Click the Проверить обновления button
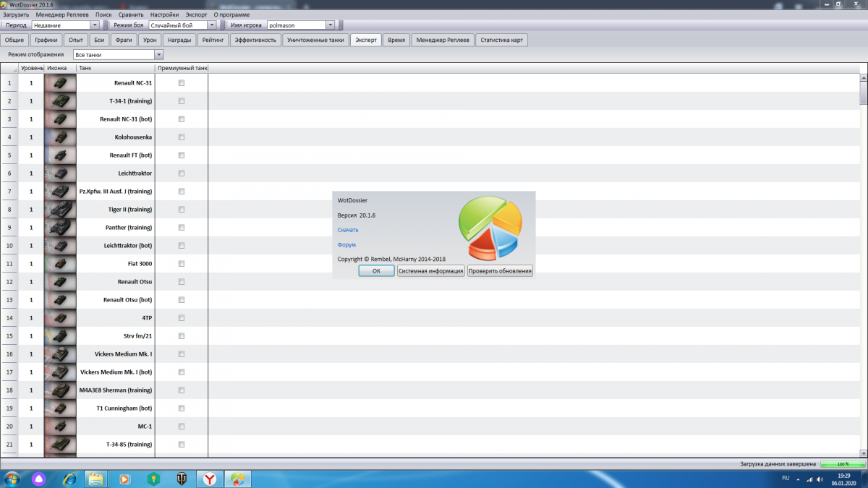This screenshot has height=488, width=868. (500, 271)
